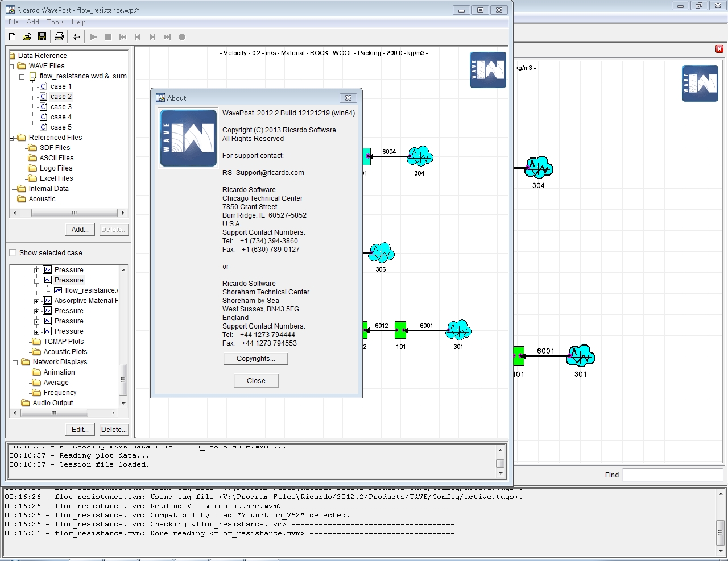Click the Print toolbar icon
This screenshot has width=728, height=561.
point(59,37)
